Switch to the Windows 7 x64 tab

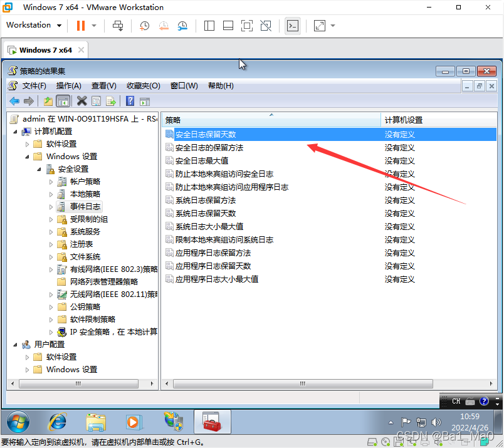[46, 50]
